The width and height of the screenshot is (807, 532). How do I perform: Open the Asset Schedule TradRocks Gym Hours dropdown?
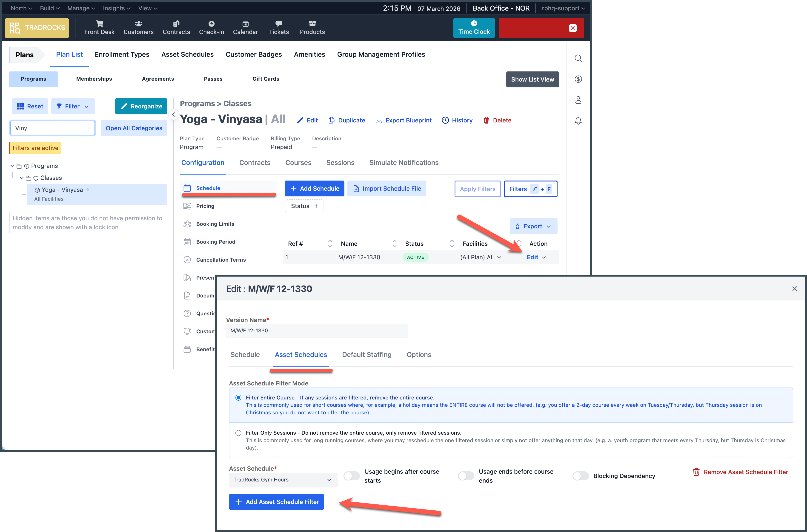(283, 480)
